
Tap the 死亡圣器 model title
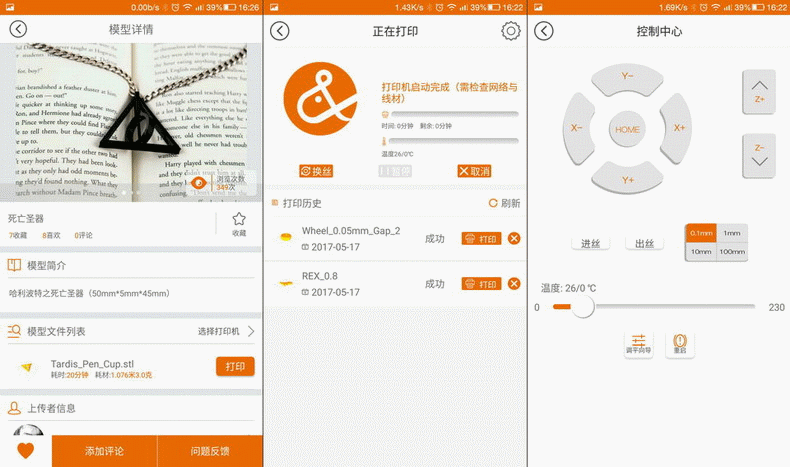(x=26, y=219)
